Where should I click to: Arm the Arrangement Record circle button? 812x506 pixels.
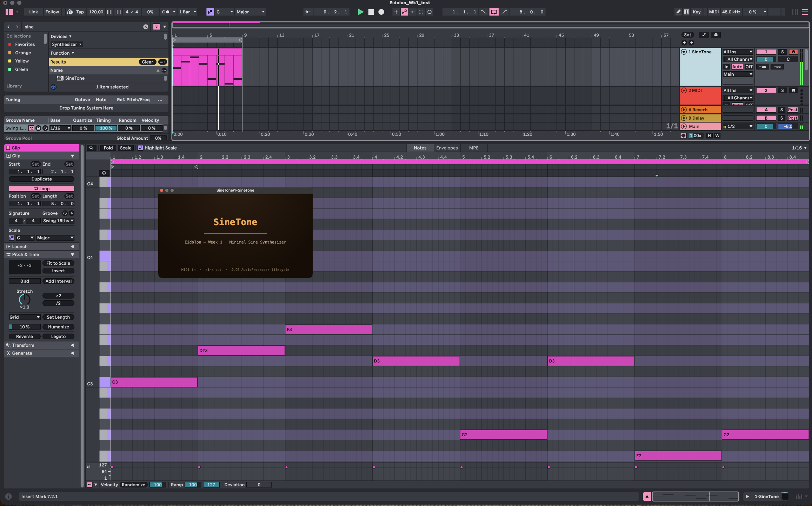[381, 12]
